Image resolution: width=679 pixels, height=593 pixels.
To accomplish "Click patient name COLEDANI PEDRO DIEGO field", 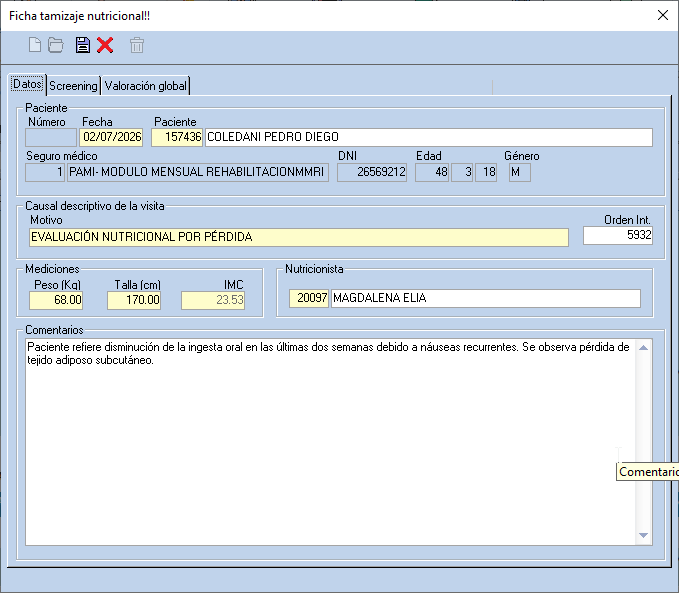I will (429, 137).
